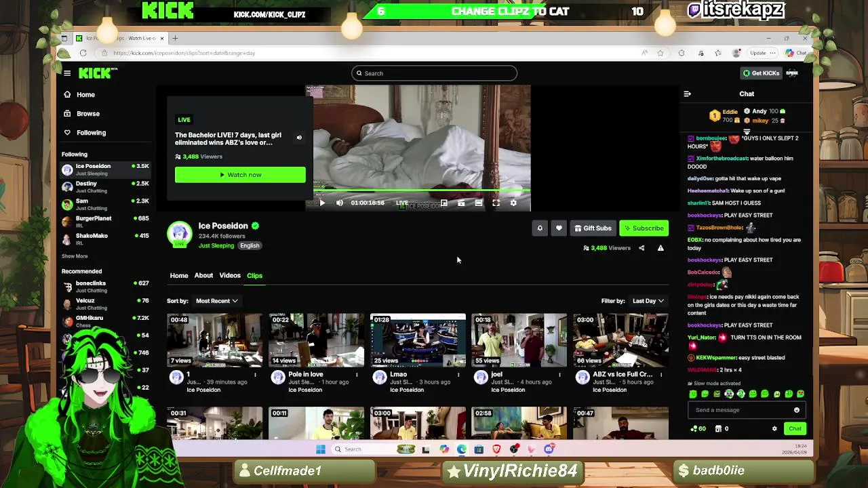Switch to the channel Home tab
This screenshot has width=868, height=488.
[x=179, y=276]
